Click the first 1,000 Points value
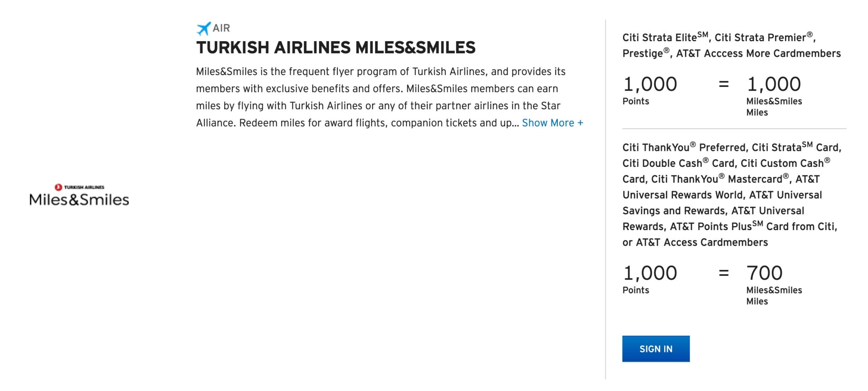The height and width of the screenshot is (391, 868). coord(650,84)
